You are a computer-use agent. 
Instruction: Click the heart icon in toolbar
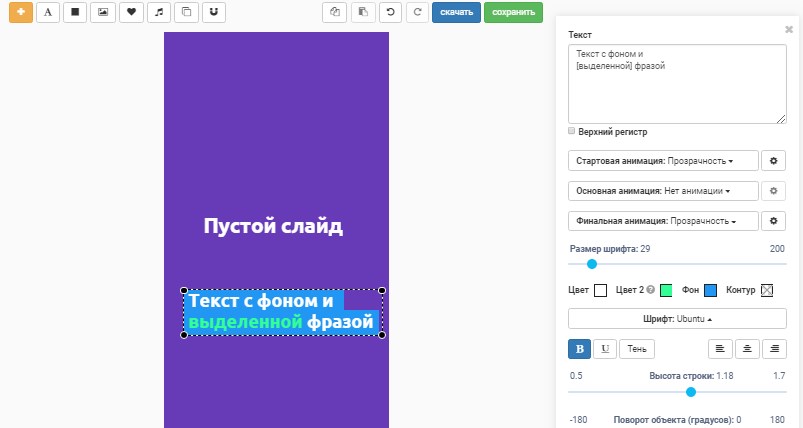131,13
